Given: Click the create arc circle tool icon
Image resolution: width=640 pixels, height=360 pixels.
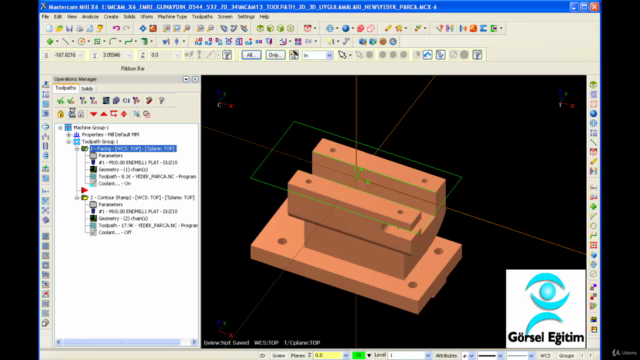Looking at the screenshot, I should click(x=81, y=41).
